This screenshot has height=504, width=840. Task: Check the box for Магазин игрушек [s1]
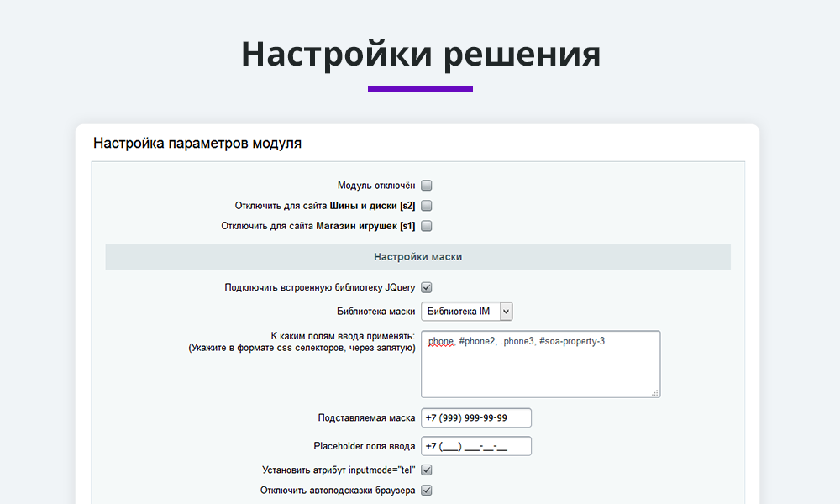point(426,226)
